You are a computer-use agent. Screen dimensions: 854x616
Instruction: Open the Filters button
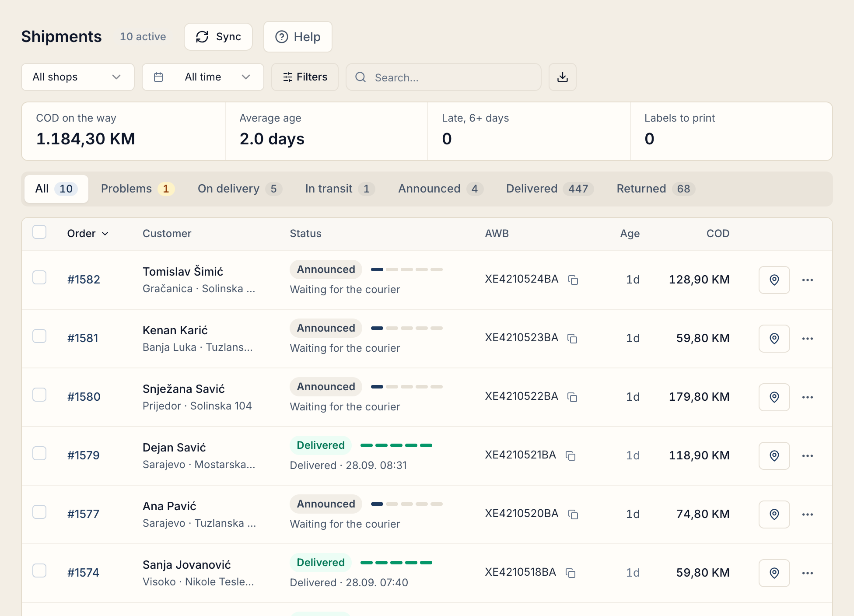305,77
